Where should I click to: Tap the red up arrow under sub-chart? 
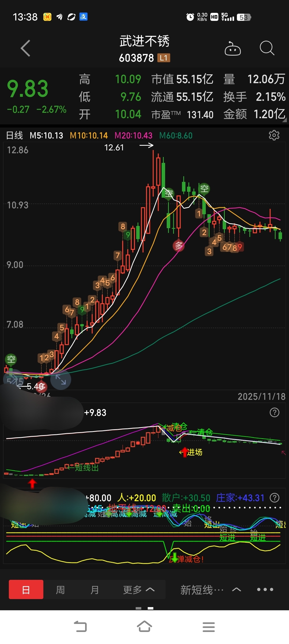point(32,484)
